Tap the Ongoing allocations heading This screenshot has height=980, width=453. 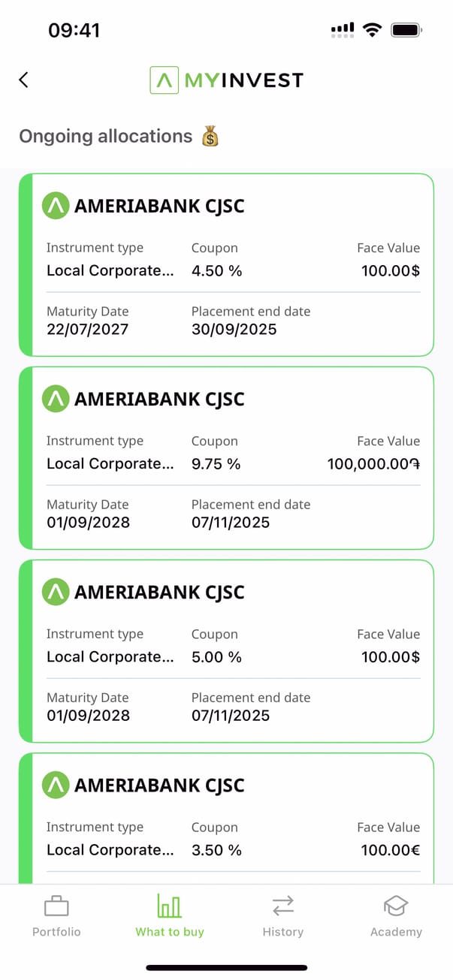click(x=106, y=137)
